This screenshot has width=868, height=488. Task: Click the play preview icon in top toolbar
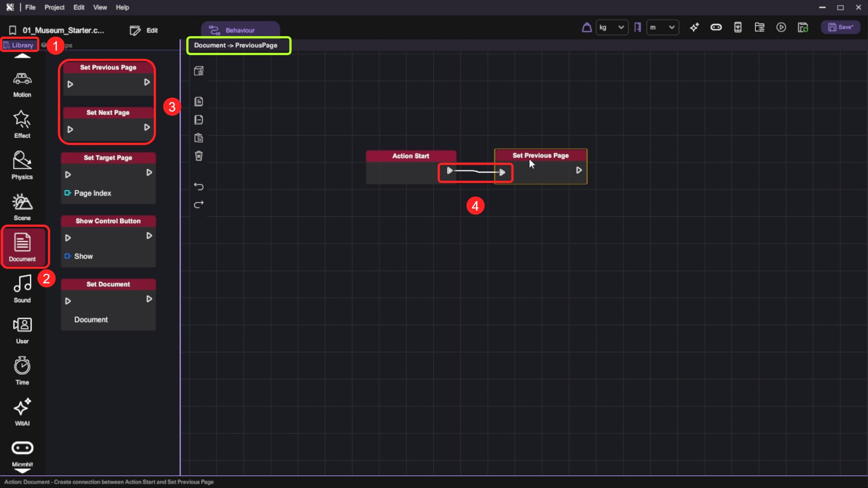pos(781,28)
